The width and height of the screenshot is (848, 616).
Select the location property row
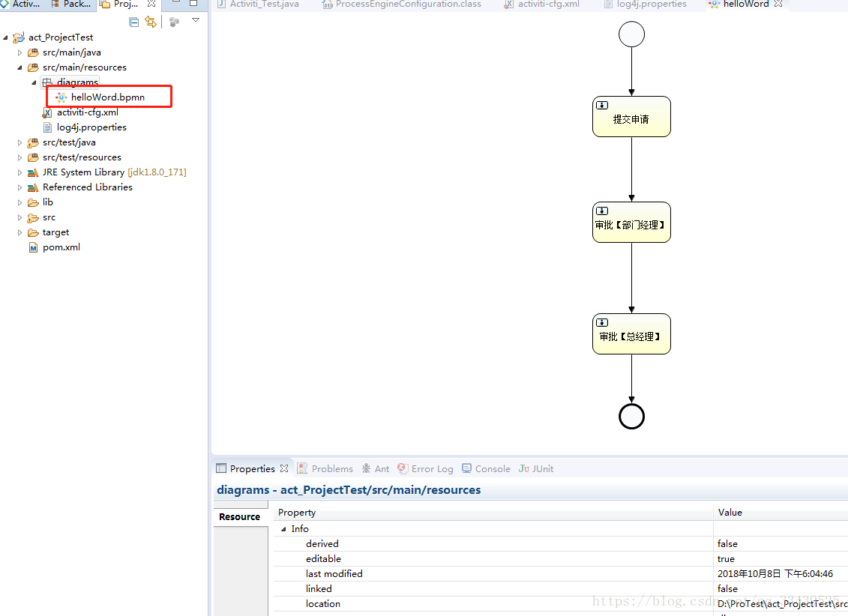(560, 604)
